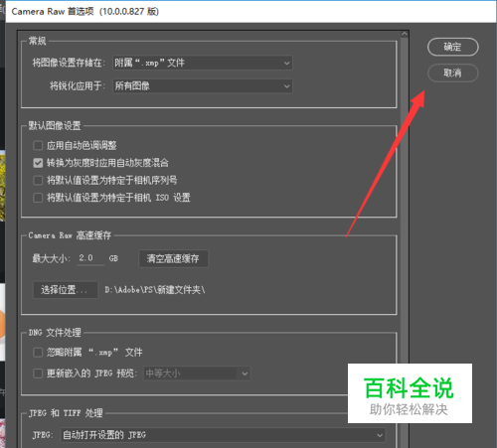The image size is (497, 448).
Task: Click the 选择位置... button
Action: [66, 290]
